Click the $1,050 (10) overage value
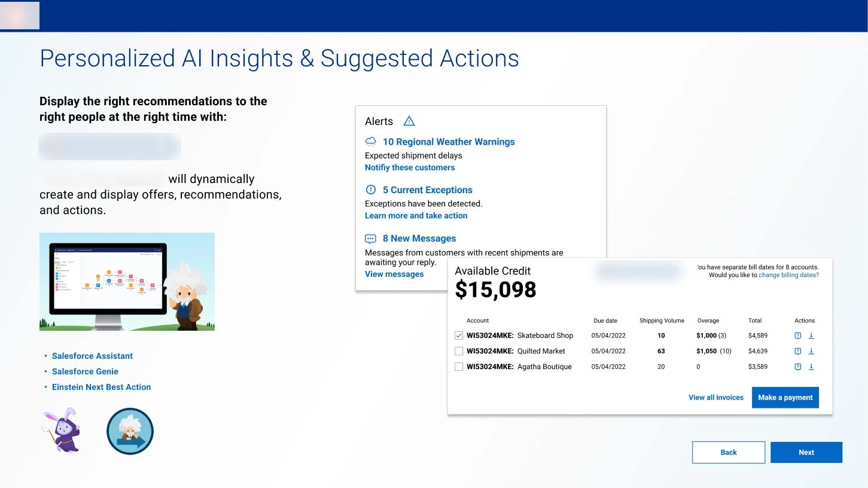The height and width of the screenshot is (488, 868). click(x=714, y=351)
